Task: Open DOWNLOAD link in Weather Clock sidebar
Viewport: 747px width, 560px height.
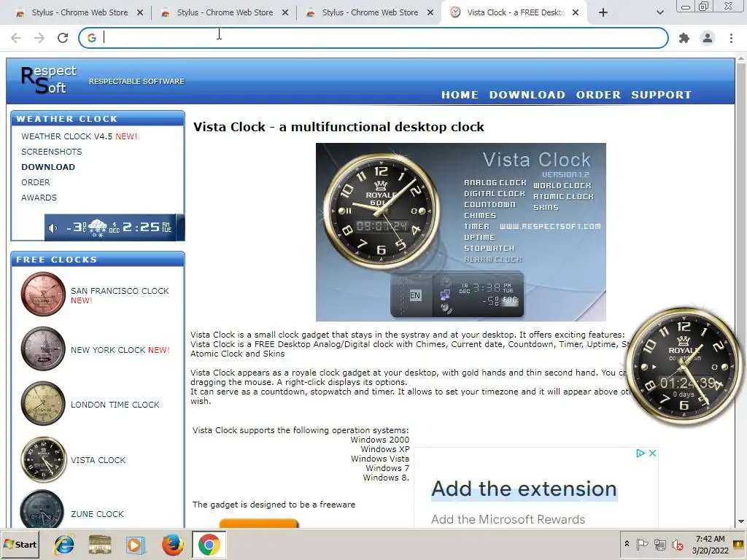Action: click(48, 167)
